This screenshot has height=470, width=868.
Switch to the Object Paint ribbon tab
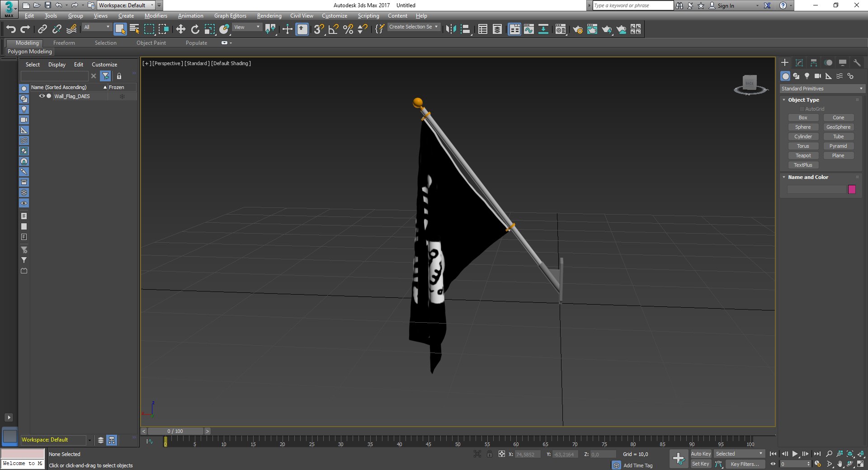[151, 43]
